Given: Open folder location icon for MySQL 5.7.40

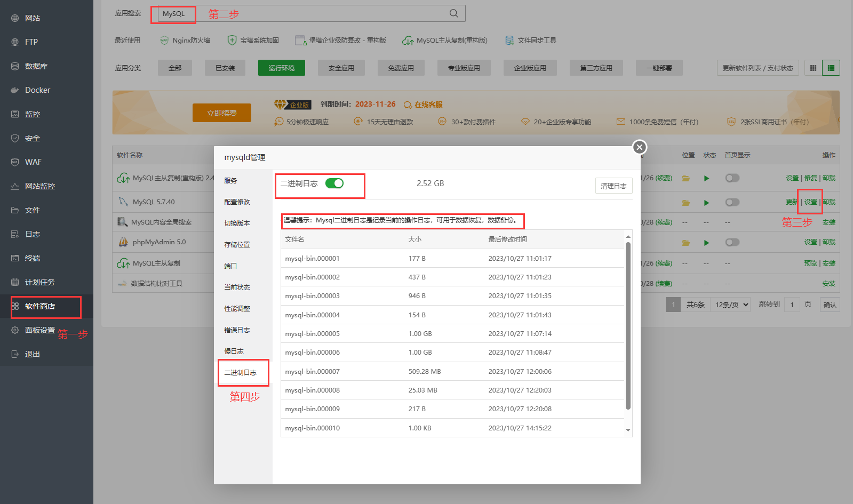Looking at the screenshot, I should [x=686, y=203].
